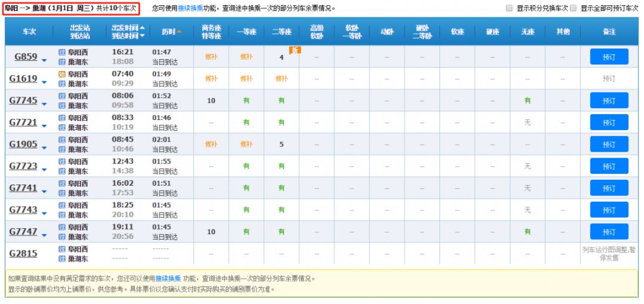Viewport: 644px width, 304px height.
Task: Click G7745 无座 有 availability cell
Action: pyautogui.click(x=527, y=100)
